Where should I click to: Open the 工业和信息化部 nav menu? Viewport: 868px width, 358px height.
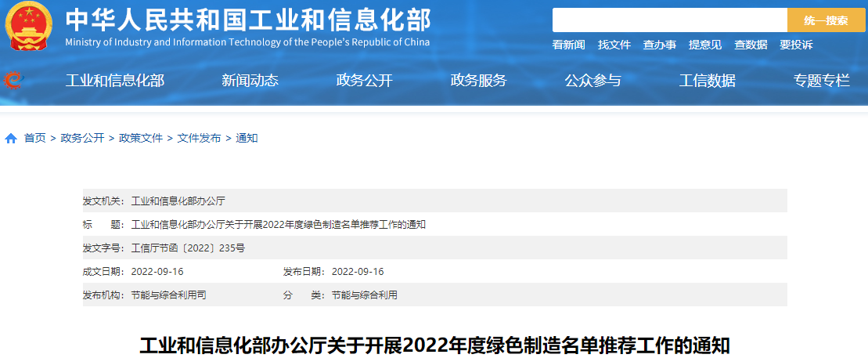coord(115,80)
